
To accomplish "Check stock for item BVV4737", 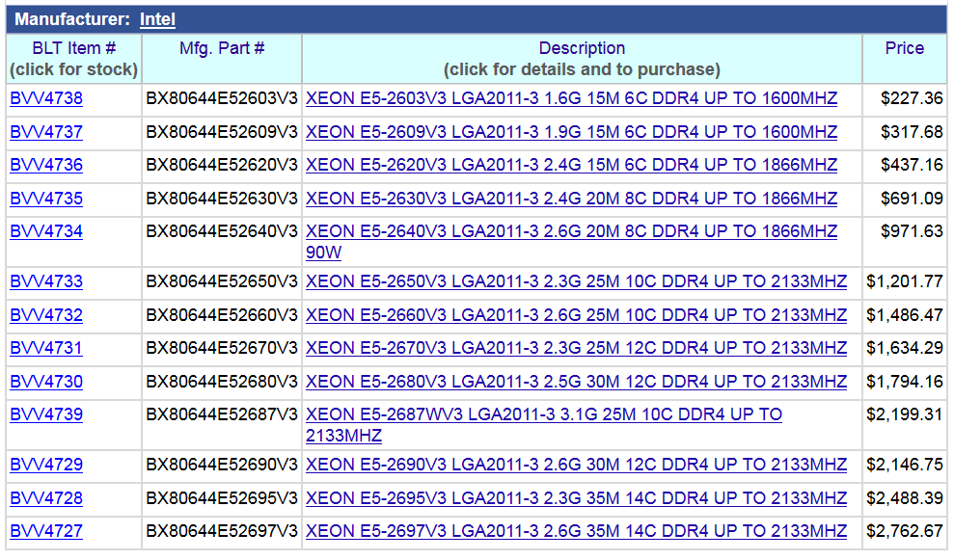I will click(46, 132).
